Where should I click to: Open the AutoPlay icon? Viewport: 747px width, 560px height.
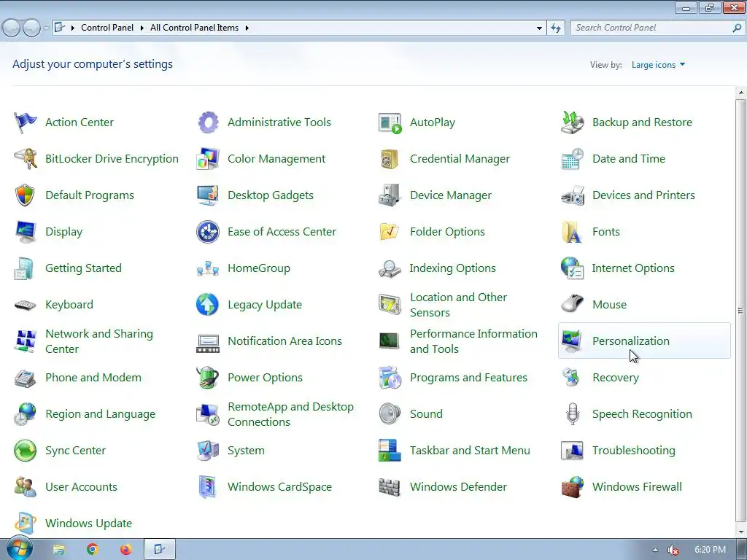pos(390,122)
